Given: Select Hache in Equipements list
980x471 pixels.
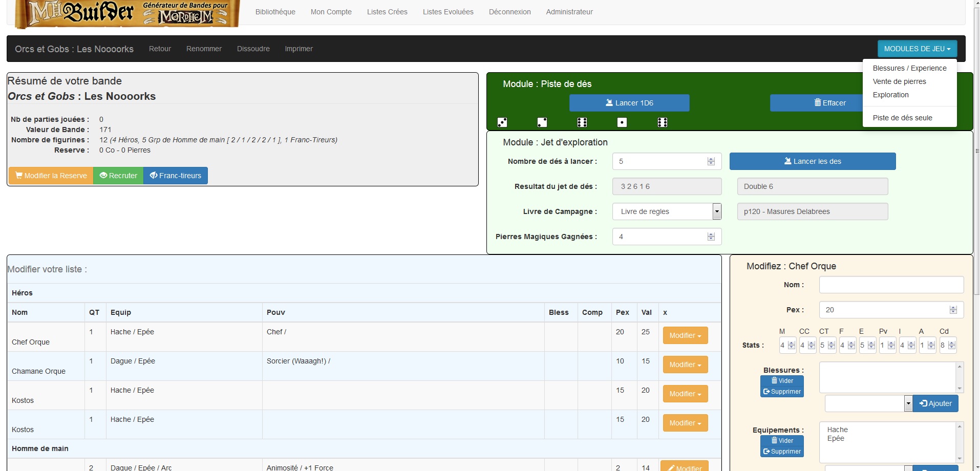Looking at the screenshot, I should pyautogui.click(x=837, y=430).
